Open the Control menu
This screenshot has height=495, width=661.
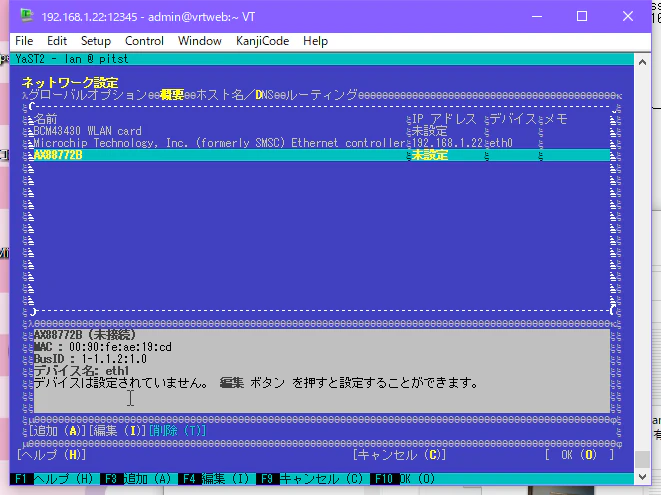click(x=144, y=41)
